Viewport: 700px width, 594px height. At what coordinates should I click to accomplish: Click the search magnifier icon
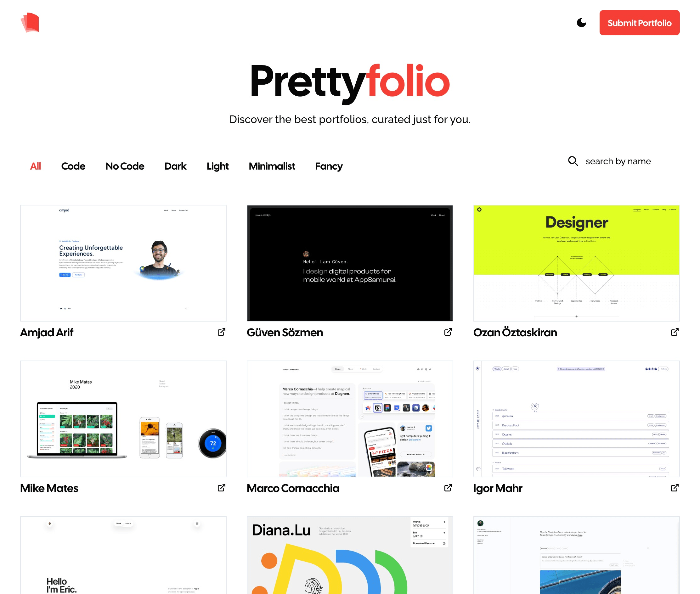(x=573, y=160)
